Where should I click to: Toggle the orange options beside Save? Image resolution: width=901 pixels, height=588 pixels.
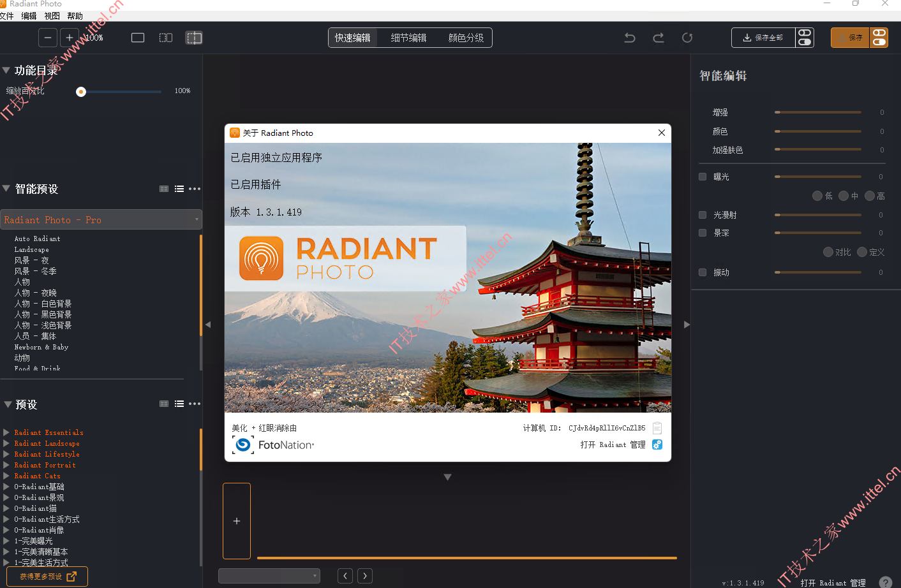tap(879, 38)
